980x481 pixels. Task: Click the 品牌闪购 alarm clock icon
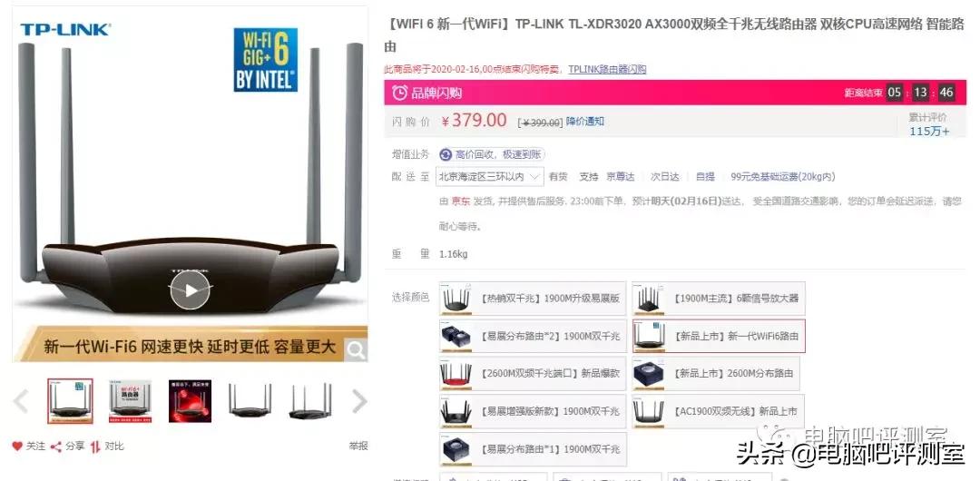point(399,93)
